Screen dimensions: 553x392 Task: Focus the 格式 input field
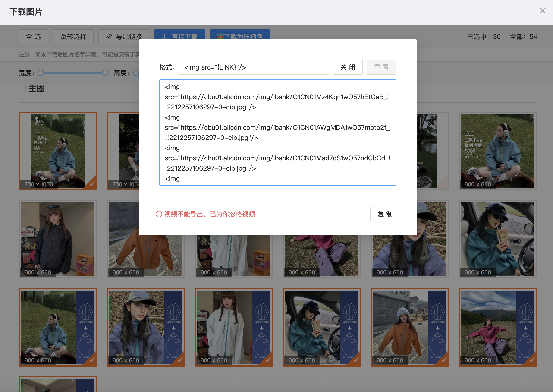254,67
